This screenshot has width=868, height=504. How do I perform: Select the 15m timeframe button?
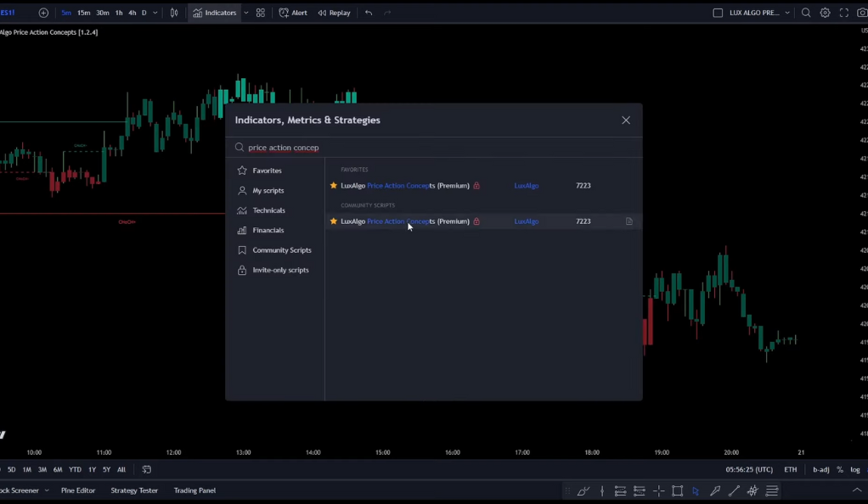83,13
